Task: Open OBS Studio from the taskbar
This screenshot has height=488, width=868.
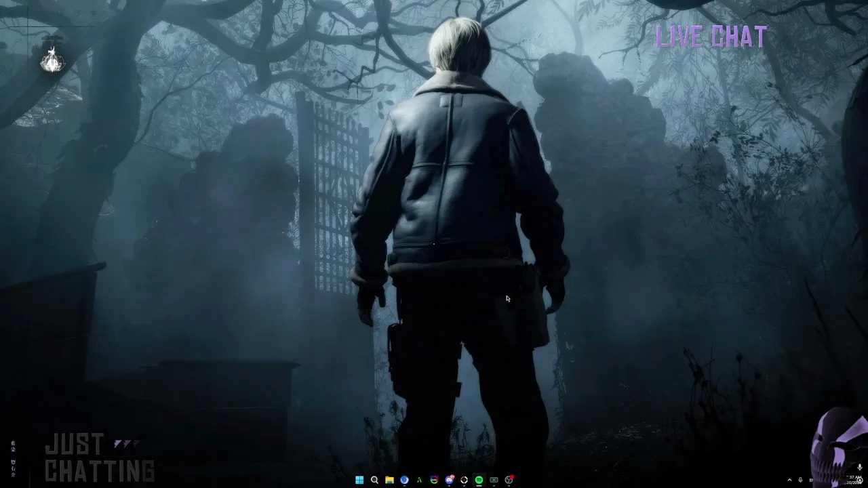Action: 509,480
